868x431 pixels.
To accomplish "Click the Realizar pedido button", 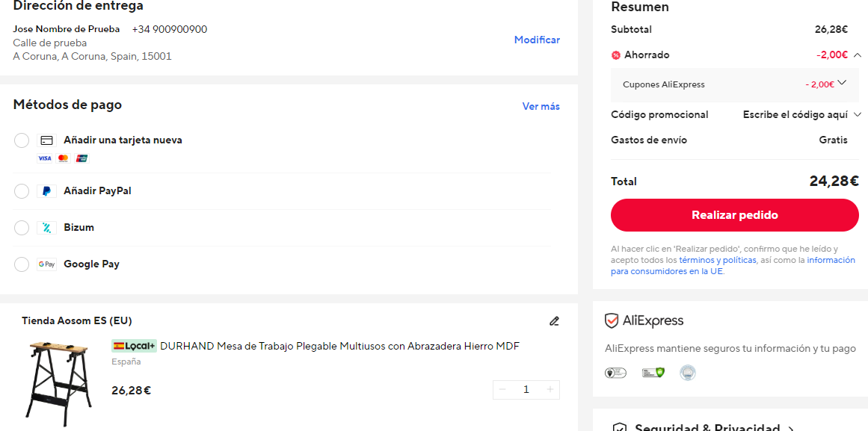I will pyautogui.click(x=735, y=215).
